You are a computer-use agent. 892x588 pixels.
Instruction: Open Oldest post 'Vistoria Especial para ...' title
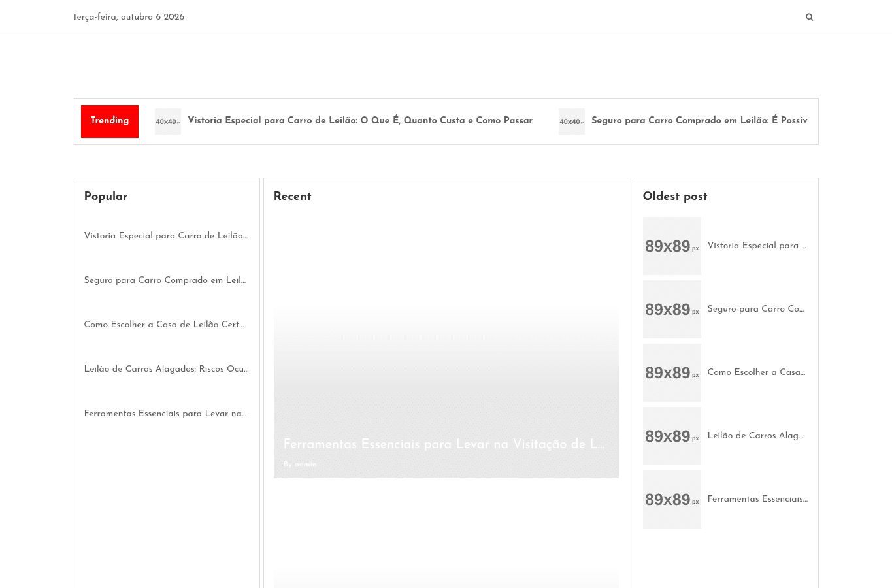click(757, 246)
